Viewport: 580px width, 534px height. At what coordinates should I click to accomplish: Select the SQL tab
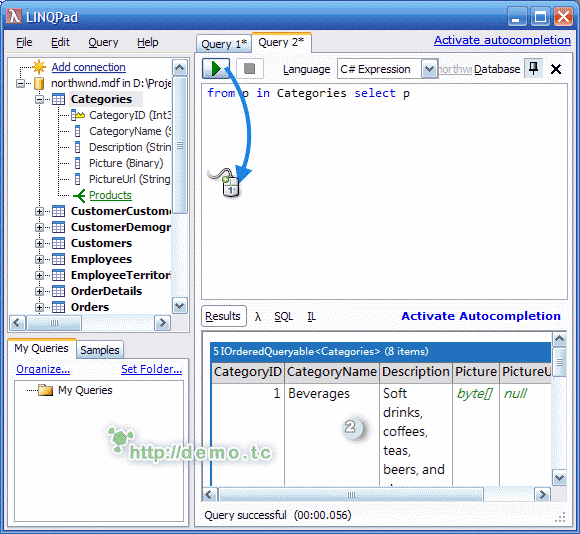pos(283,317)
